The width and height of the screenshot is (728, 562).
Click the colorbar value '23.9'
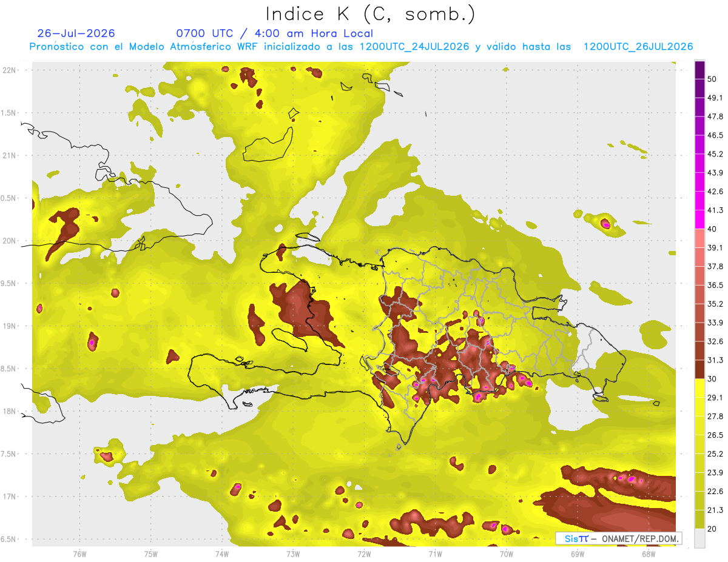pos(715,473)
